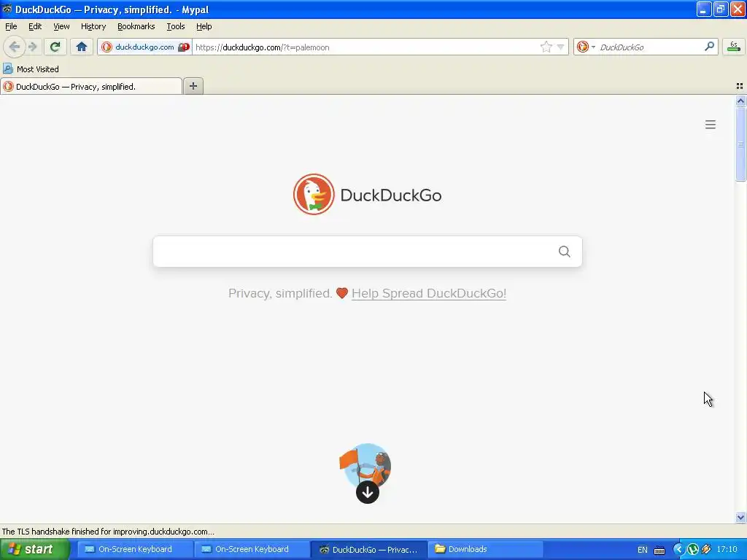Click the Mypal icon in the title bar
The width and height of the screenshot is (747, 560).
[x=7, y=9]
